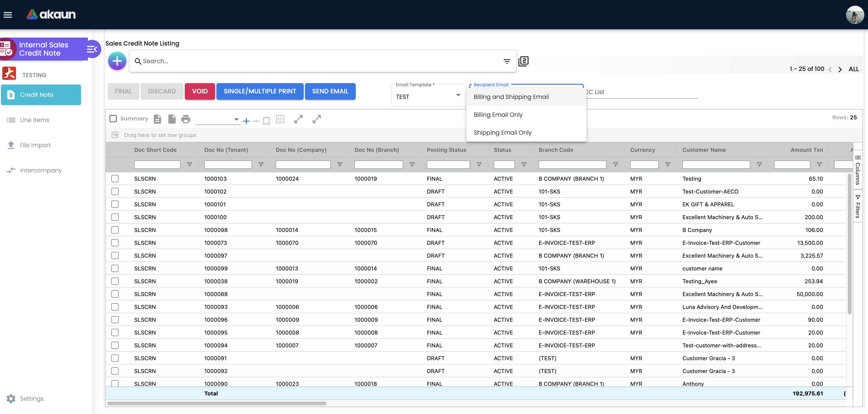Click the first expand arrows icon
This screenshot has width=868, height=414.
pos(298,119)
